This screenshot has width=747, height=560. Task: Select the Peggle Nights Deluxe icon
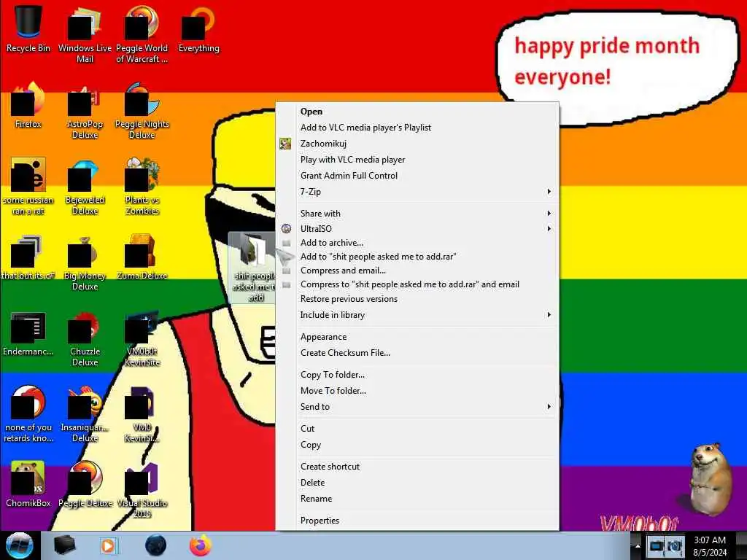pyautogui.click(x=142, y=109)
